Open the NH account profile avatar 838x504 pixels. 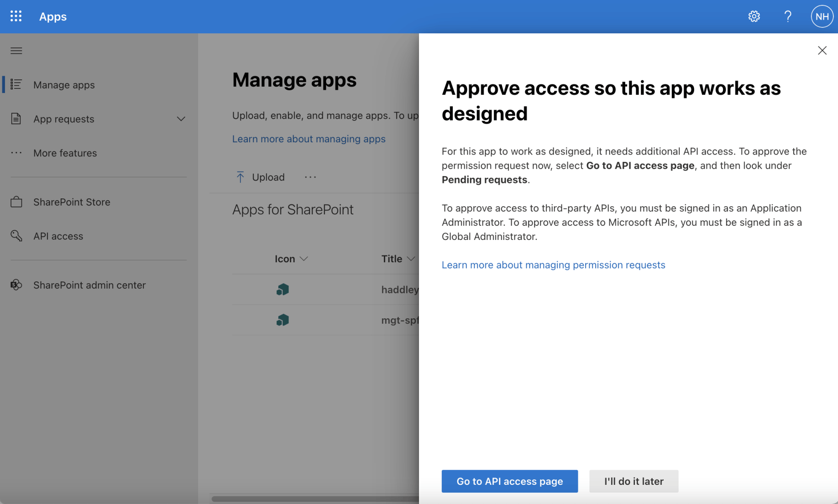[822, 16]
